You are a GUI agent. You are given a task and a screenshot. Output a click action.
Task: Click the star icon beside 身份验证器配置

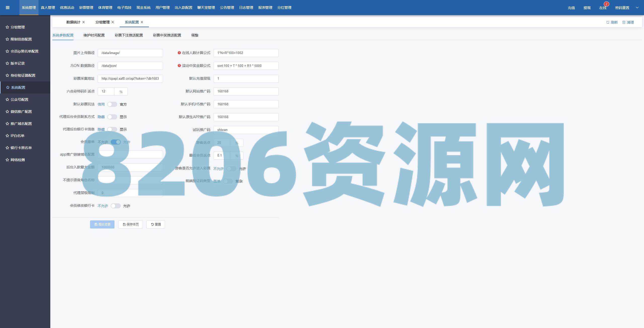point(7,75)
